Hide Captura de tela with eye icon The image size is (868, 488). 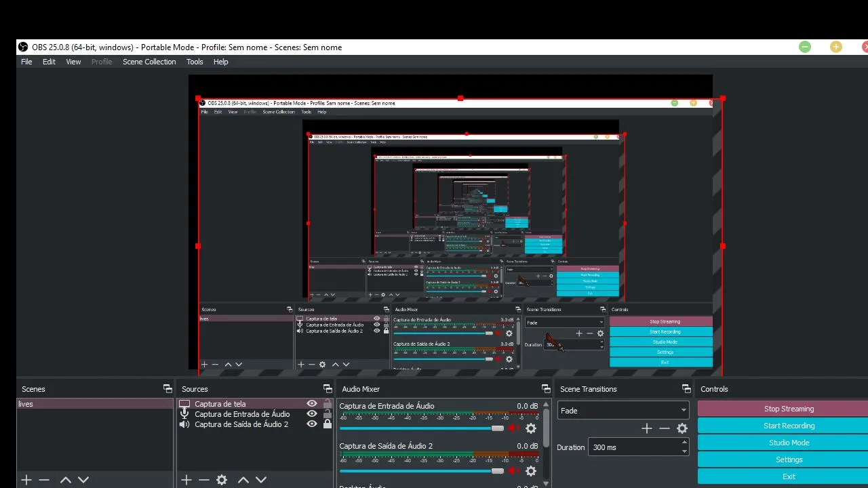(x=312, y=404)
